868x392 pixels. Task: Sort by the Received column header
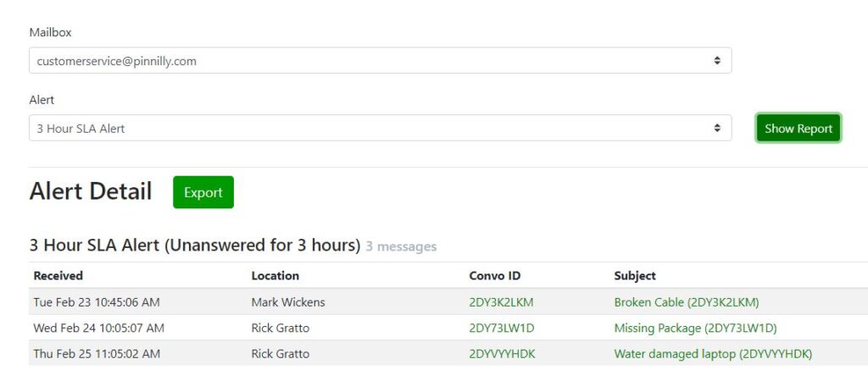pos(58,275)
